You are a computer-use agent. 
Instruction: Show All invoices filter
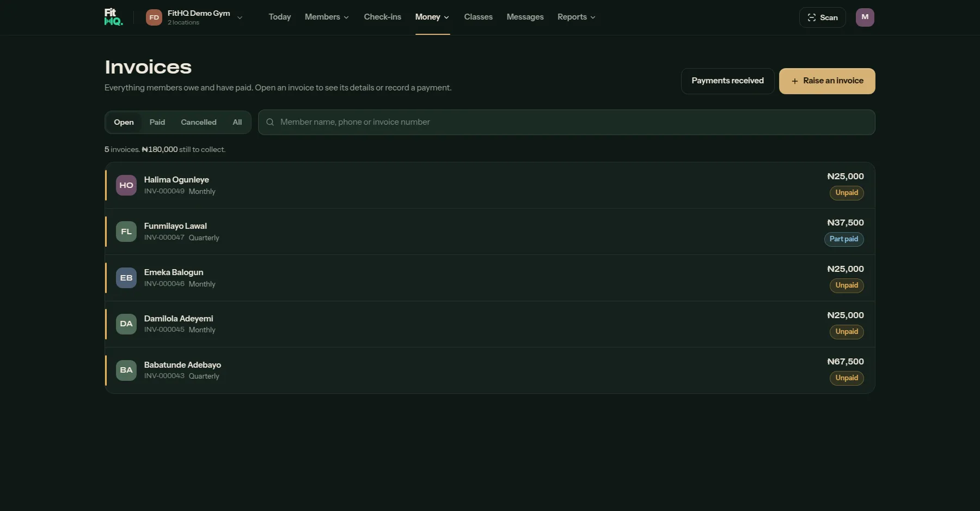click(237, 122)
